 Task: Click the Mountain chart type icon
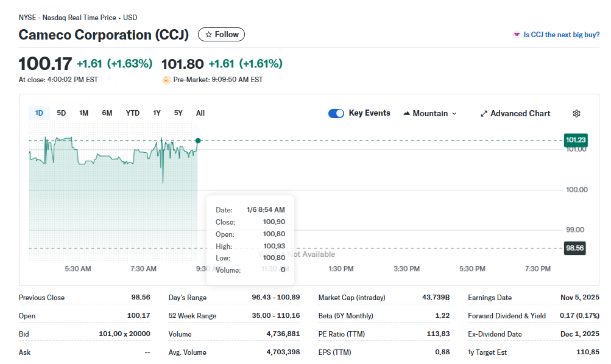tap(406, 114)
